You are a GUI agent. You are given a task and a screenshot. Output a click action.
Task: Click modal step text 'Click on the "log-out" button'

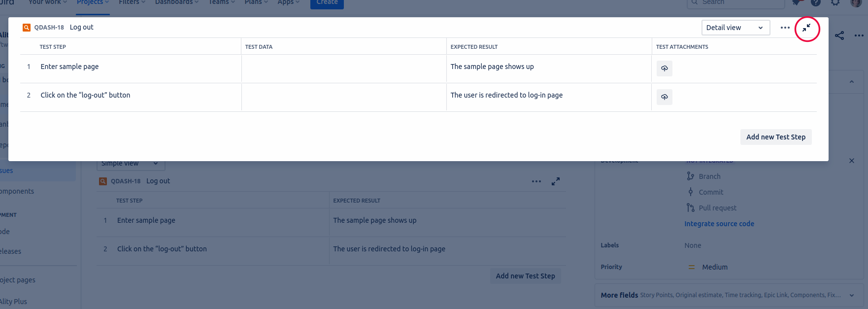tap(85, 95)
